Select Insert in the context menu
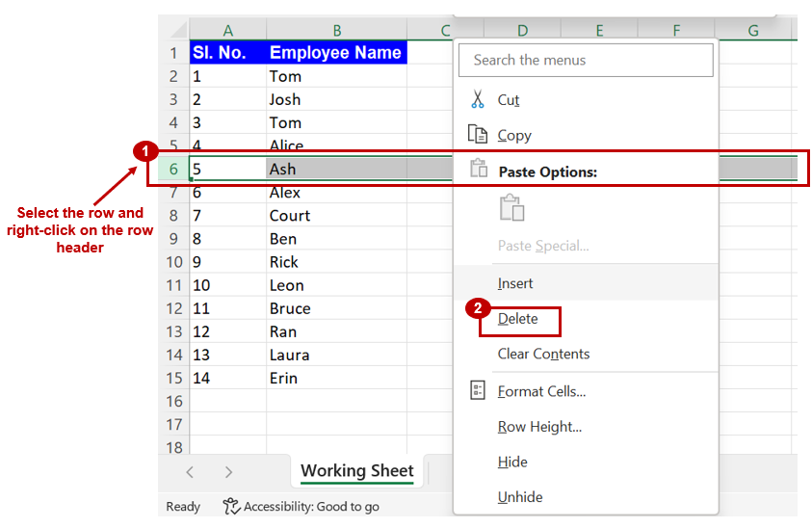The height and width of the screenshot is (528, 812). pos(586,283)
